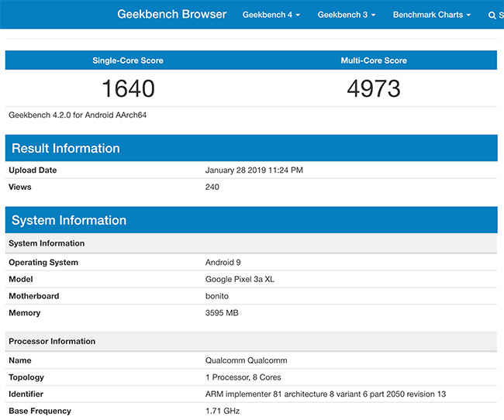Click the Base Frequency label
The width and height of the screenshot is (504, 420).
(x=40, y=411)
